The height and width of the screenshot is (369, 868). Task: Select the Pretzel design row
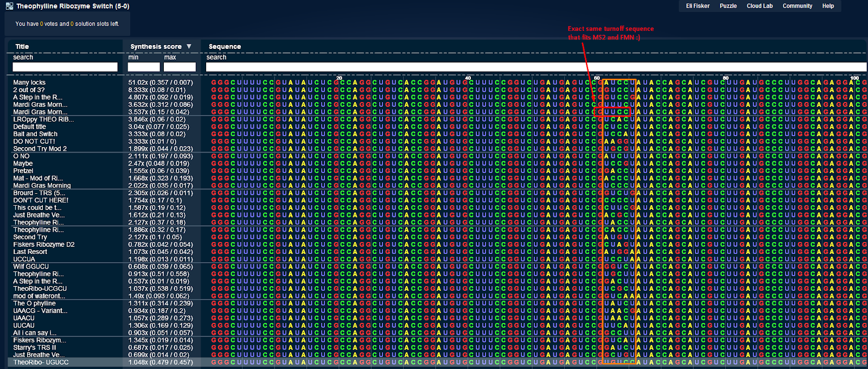23,170
